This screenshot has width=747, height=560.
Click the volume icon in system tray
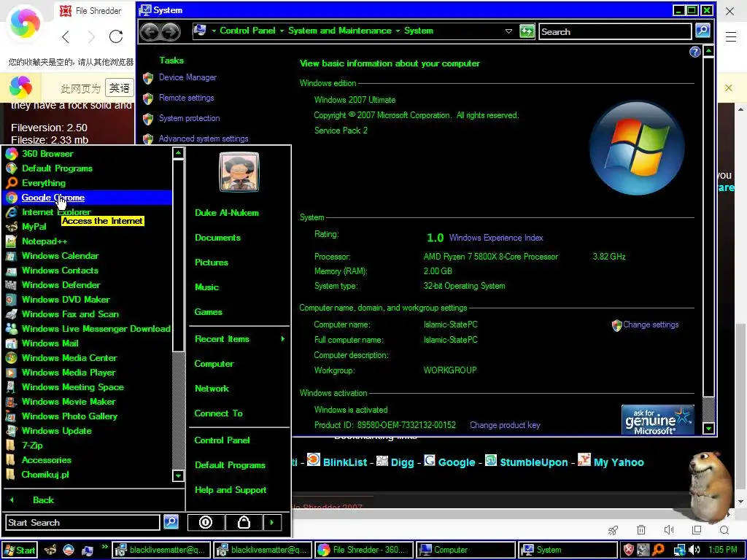coord(694,550)
